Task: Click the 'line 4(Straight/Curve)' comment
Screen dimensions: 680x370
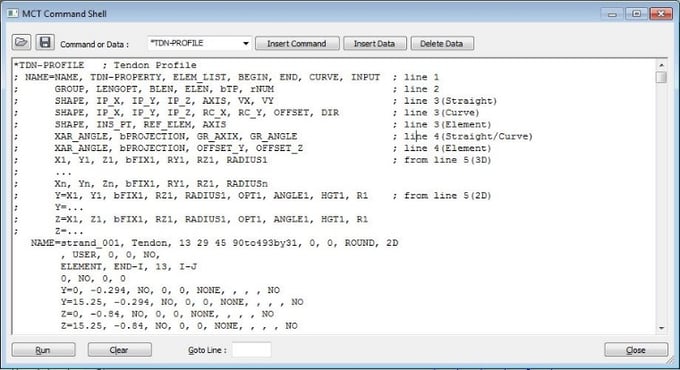Action: click(x=468, y=136)
